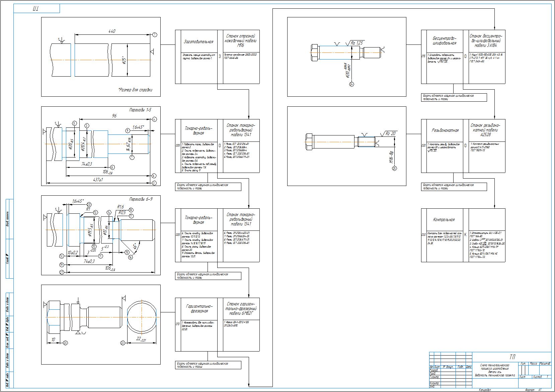Click the *Размер для справки note
The image size is (555, 392).
point(135,90)
